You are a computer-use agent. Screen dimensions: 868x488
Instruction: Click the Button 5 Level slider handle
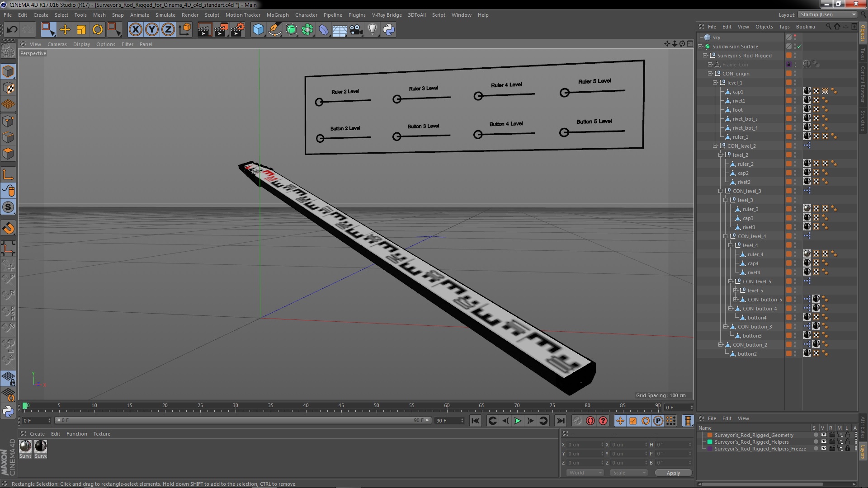[x=564, y=132]
